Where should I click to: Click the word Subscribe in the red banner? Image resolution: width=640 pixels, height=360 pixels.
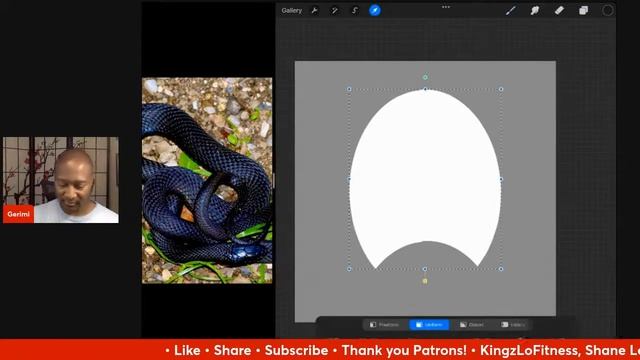pyautogui.click(x=296, y=350)
